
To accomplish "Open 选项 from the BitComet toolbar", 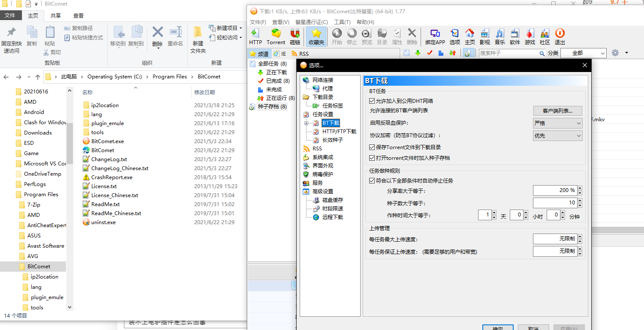I will coord(455,37).
